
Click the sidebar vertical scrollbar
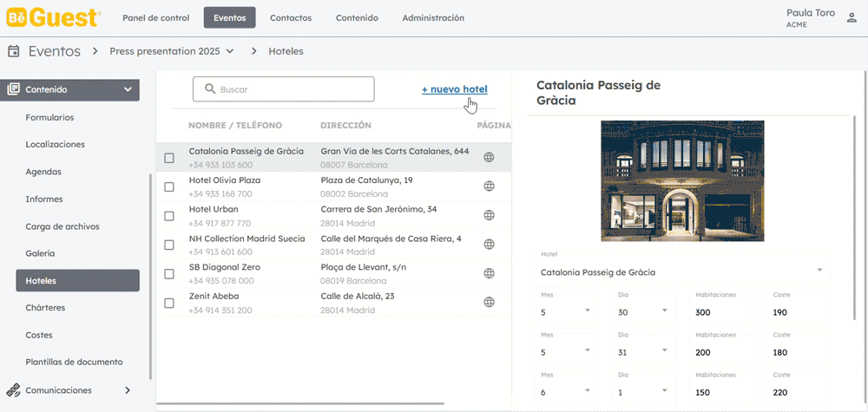click(150, 277)
